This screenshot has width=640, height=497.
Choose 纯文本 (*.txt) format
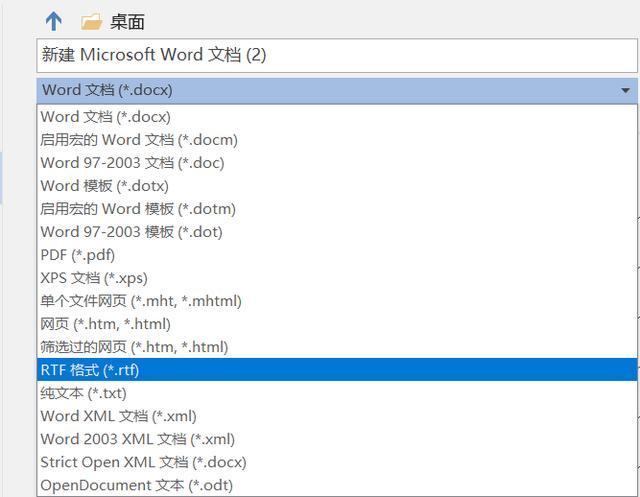pyautogui.click(x=337, y=393)
